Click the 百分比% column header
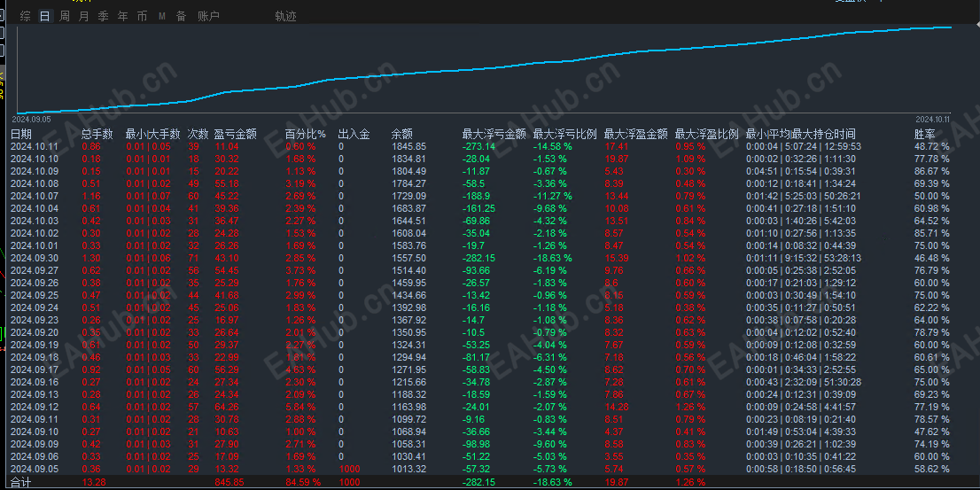The image size is (980, 490). pos(306,134)
